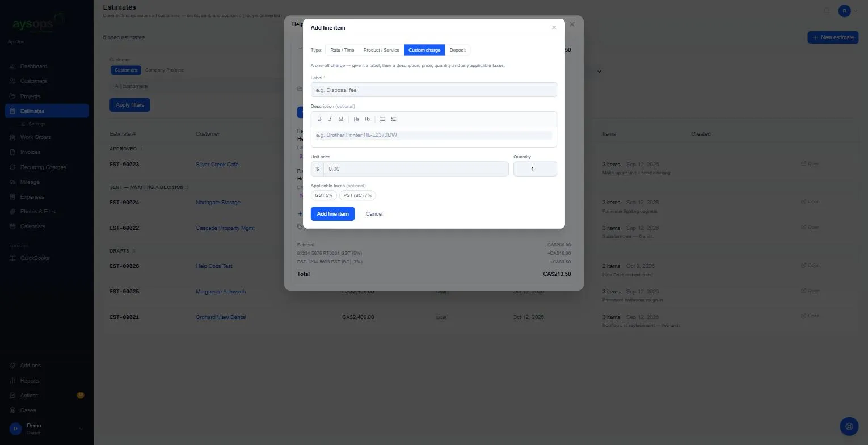868x445 pixels.
Task: Toggle bold formatting in the description editor
Action: click(x=319, y=119)
